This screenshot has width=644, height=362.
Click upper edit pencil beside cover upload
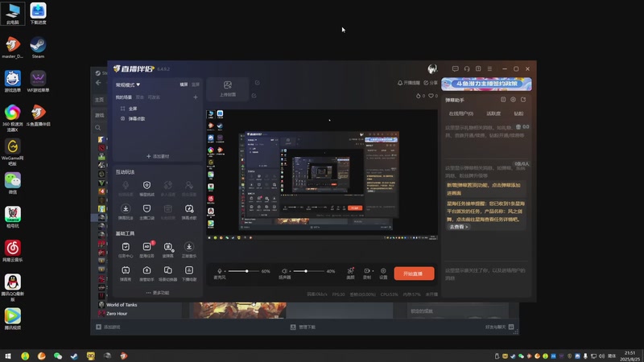(257, 83)
